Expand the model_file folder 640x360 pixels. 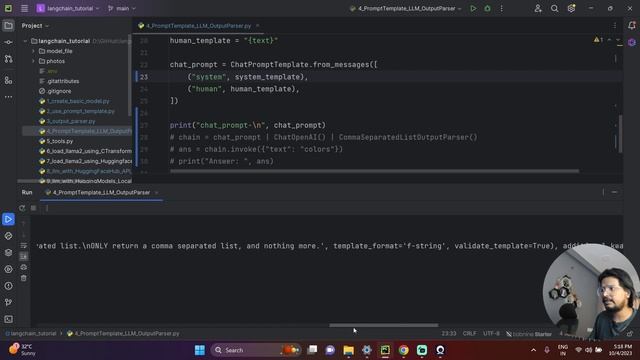pos(33,51)
